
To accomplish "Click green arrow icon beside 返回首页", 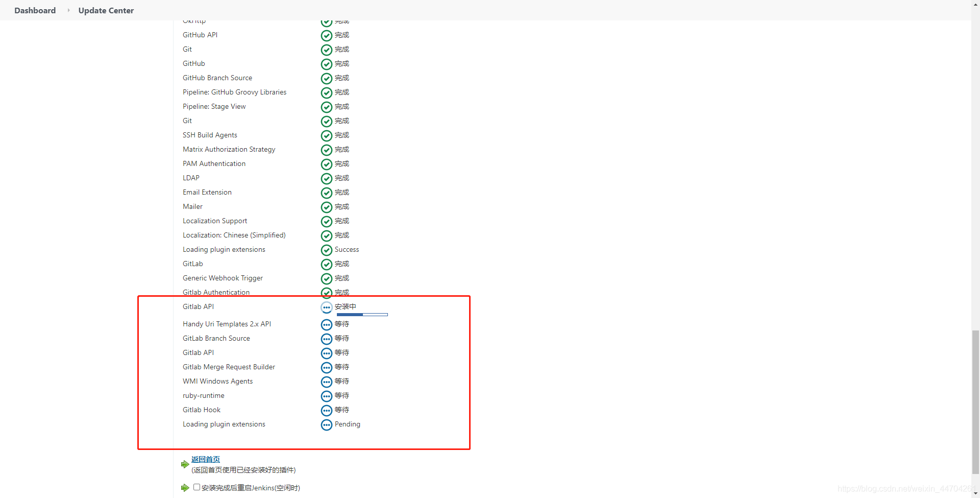I will coord(185,464).
